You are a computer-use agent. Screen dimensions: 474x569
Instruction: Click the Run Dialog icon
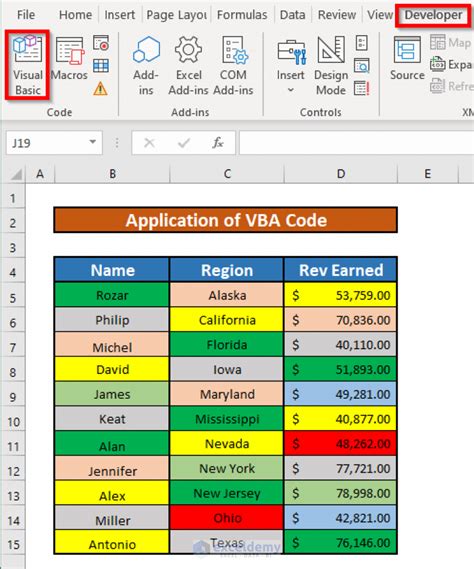[x=362, y=88]
